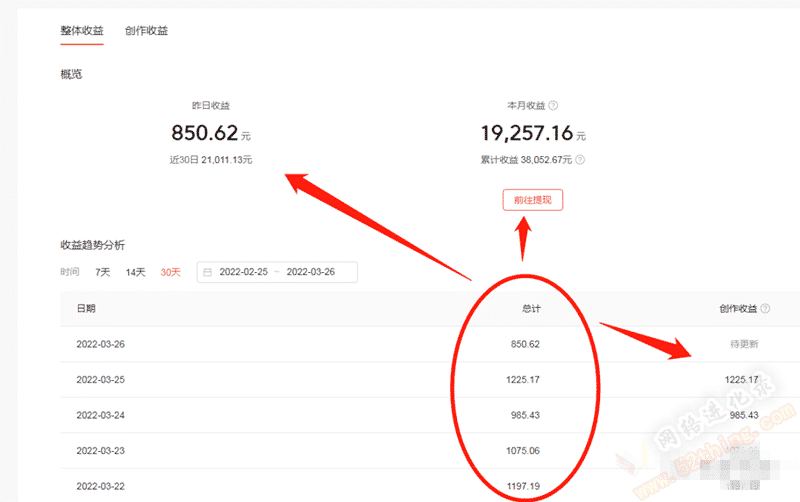Screen dimensions: 800x502
Task: Click the 创作收益 column header
Action: [738, 309]
